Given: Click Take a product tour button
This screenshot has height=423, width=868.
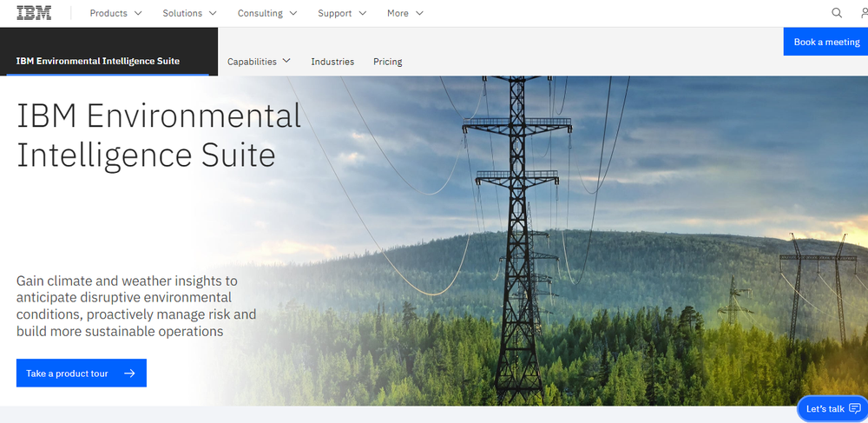Looking at the screenshot, I should [x=82, y=373].
